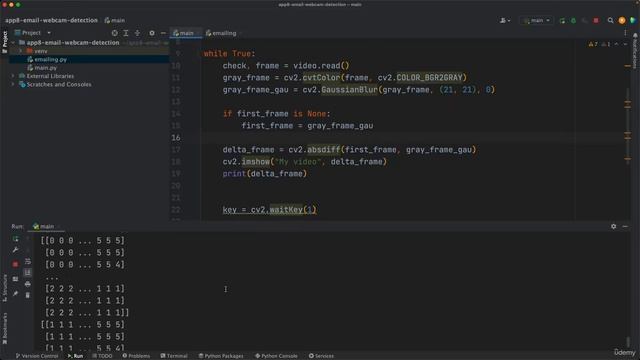The height and width of the screenshot is (360, 640).
Task: Click the Collapse All icon in Project panel
Action: coord(137,33)
